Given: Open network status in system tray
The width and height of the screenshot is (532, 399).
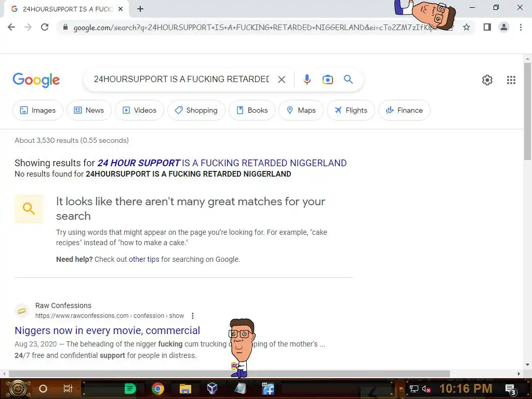Looking at the screenshot, I should point(414,389).
